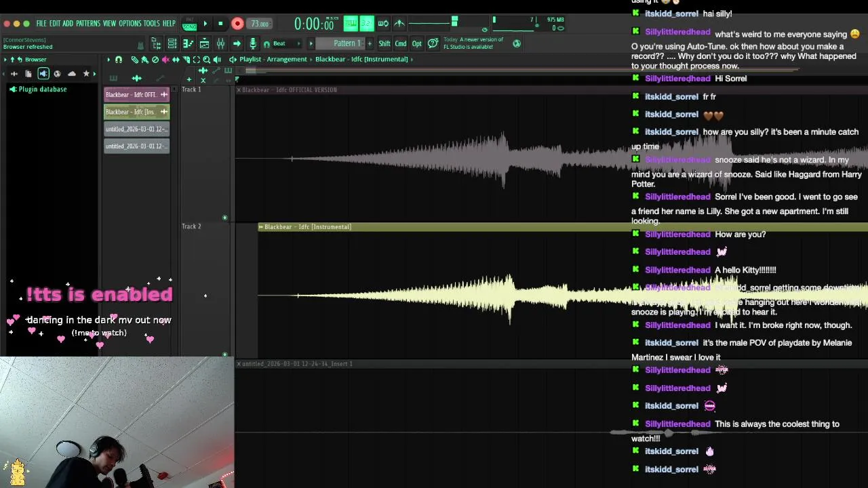Toggle the playlist magnet snap icon
This screenshot has height=488, width=868.
tap(119, 60)
